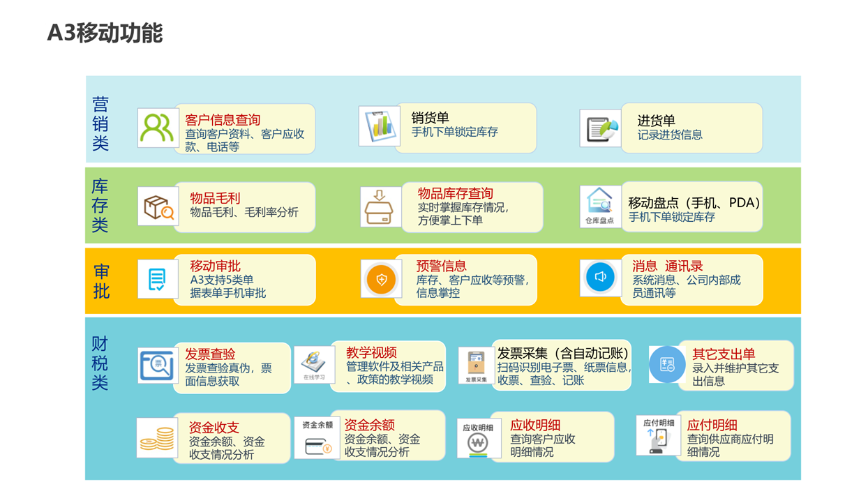This screenshot has height=489, width=868.
Task: Click the 在线学习 teaching video icon
Action: coord(314,365)
